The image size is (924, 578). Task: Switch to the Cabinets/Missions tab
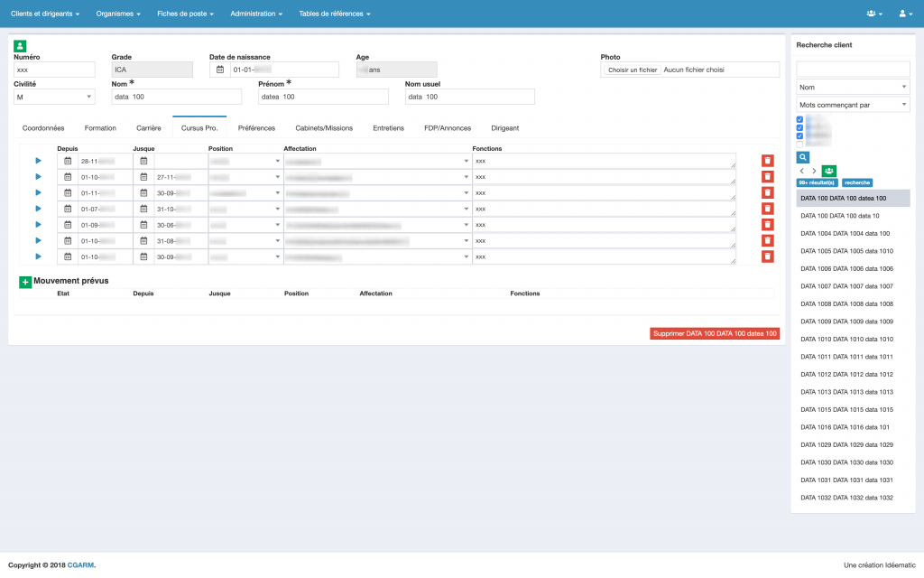[x=324, y=128]
